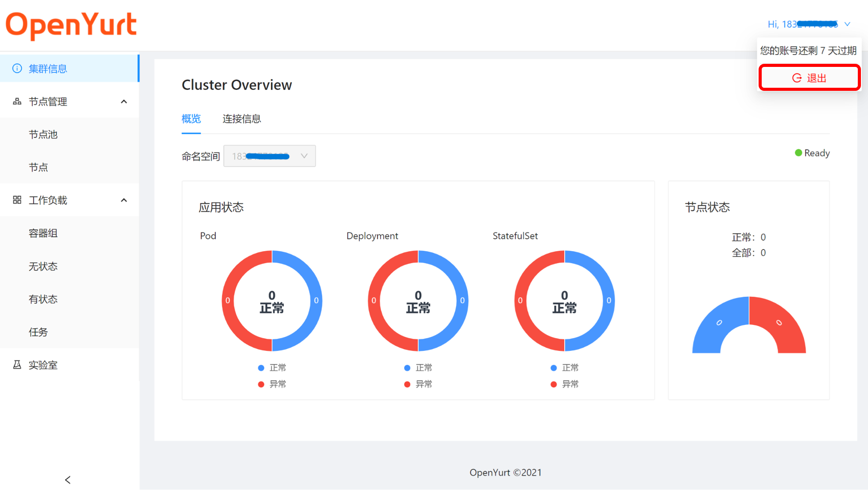Toggle 正常 legend under StatefulSet chart
The image size is (868, 491).
click(565, 368)
